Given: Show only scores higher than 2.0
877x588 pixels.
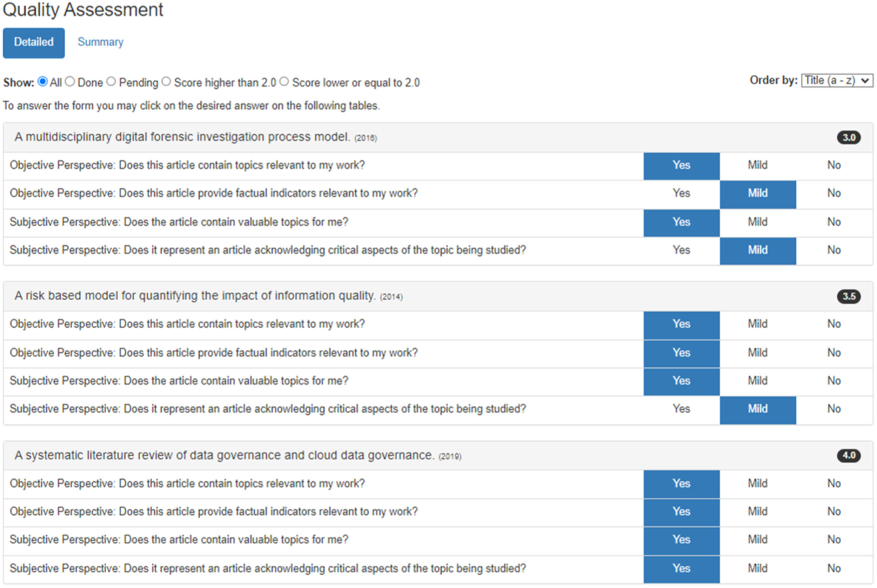Looking at the screenshot, I should pos(167,81).
